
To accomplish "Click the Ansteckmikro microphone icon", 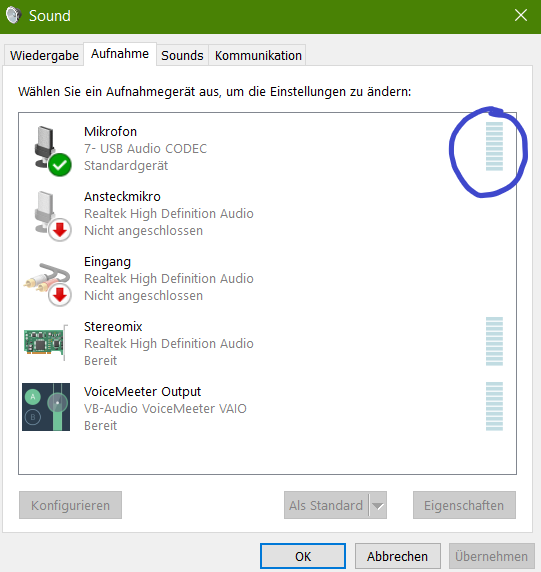I will pyautogui.click(x=53, y=216).
